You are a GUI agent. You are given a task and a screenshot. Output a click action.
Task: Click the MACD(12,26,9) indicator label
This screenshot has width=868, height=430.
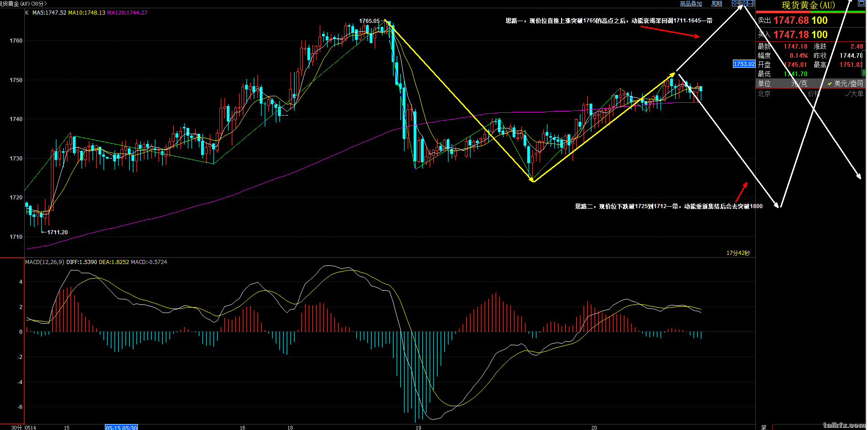(44, 262)
